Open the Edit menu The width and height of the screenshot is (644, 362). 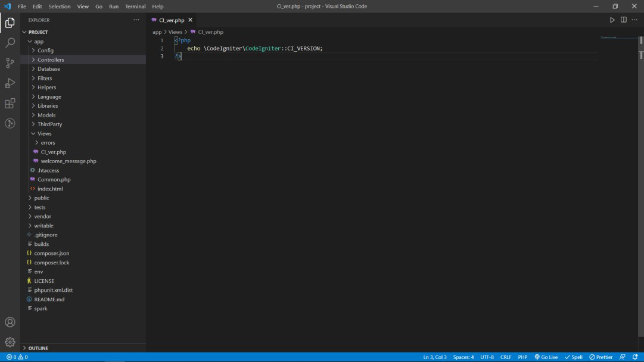click(x=38, y=6)
